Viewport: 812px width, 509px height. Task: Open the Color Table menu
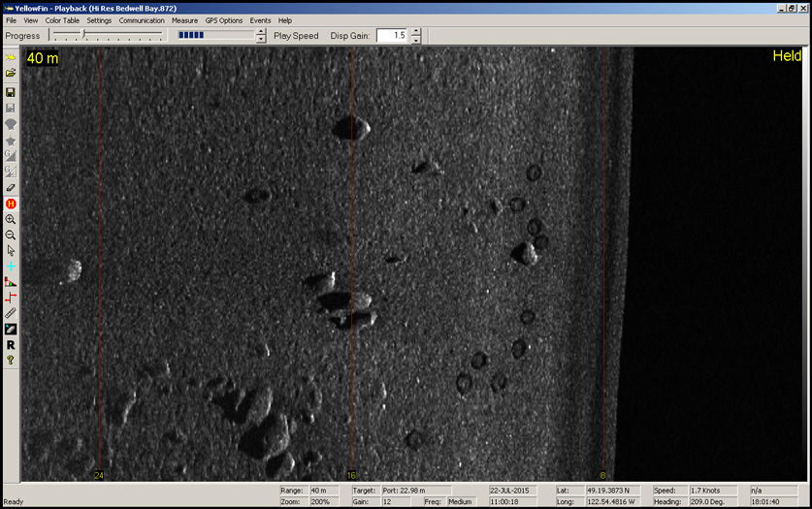(x=62, y=20)
